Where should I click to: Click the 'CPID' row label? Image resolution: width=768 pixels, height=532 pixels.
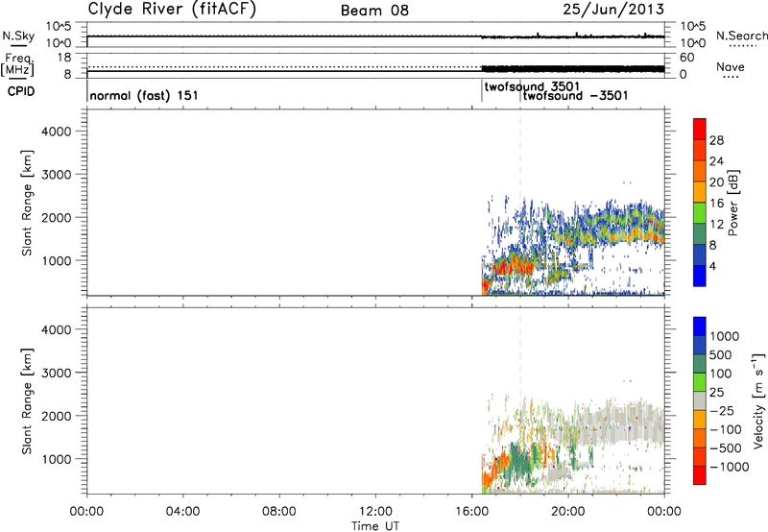pyautogui.click(x=21, y=91)
